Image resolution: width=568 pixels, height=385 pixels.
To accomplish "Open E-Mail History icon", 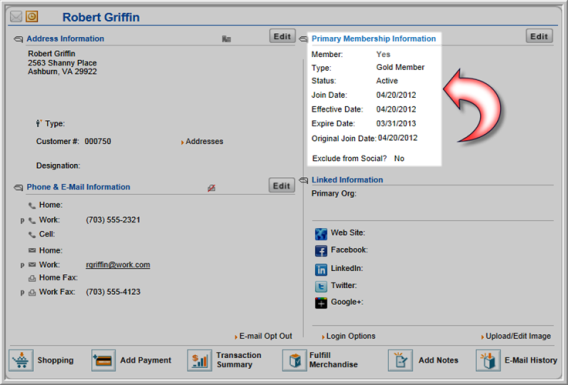I will [x=488, y=360].
